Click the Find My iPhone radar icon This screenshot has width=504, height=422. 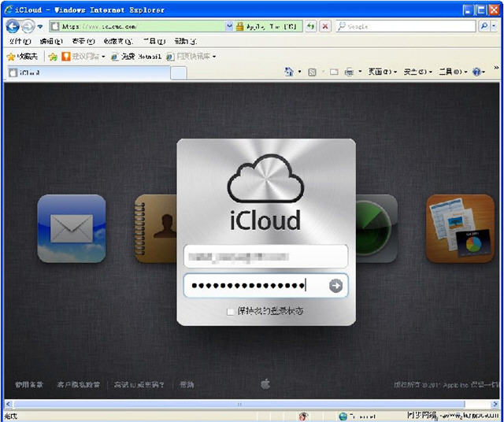[376, 228]
